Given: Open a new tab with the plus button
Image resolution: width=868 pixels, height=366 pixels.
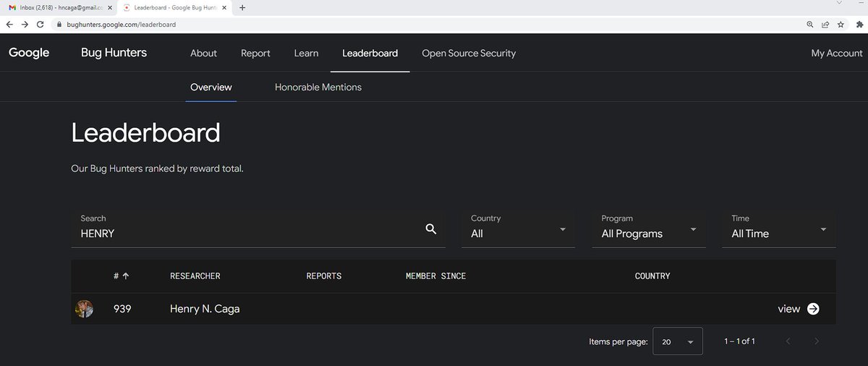Looking at the screenshot, I should [242, 7].
